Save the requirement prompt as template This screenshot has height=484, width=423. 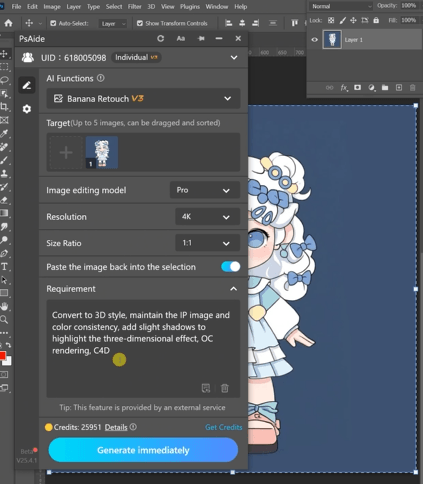(206, 388)
